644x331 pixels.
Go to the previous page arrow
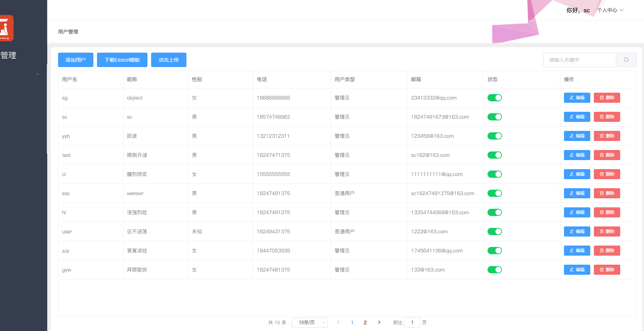(x=338, y=322)
